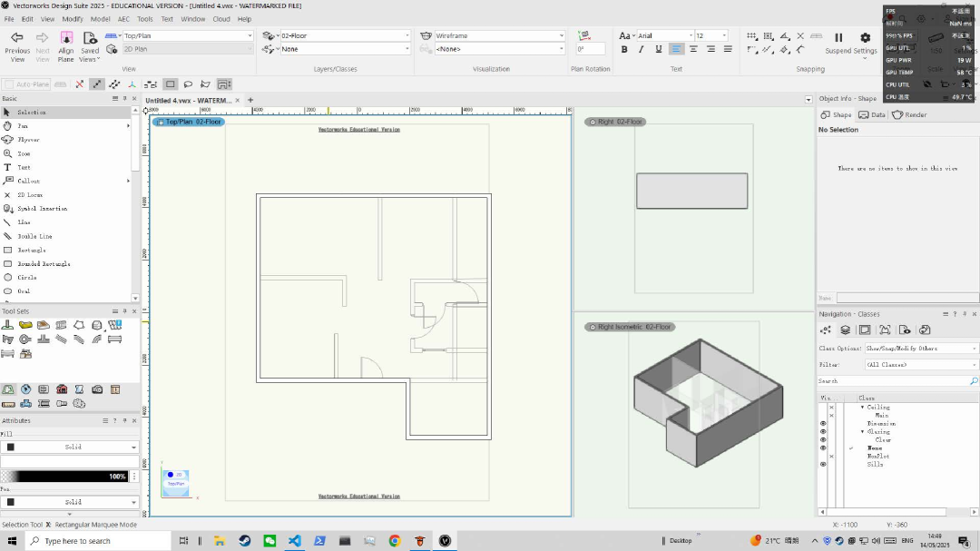The height and width of the screenshot is (551, 980).
Task: Go back with Previous View arrow
Action: (17, 38)
